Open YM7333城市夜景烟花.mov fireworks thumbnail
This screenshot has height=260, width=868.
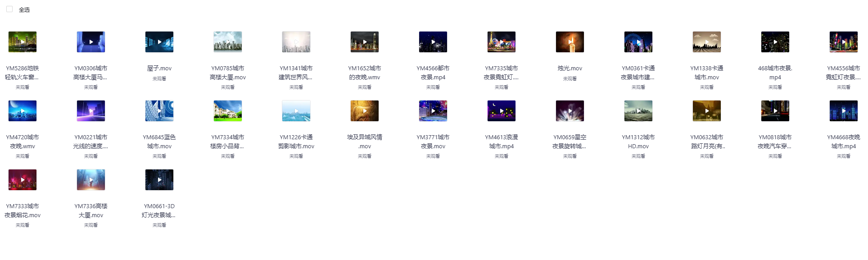click(23, 180)
